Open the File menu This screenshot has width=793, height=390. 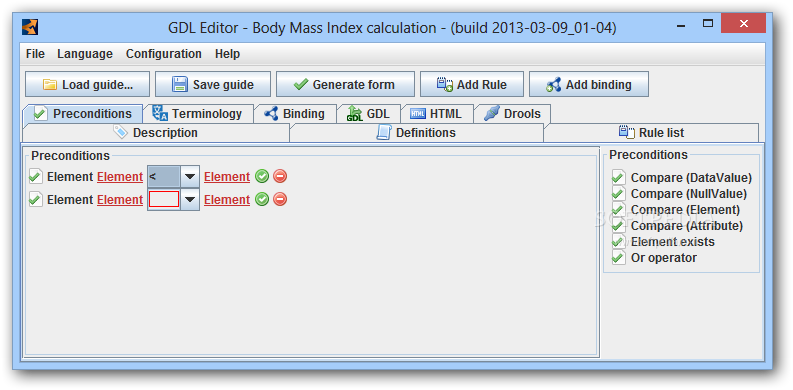click(35, 54)
